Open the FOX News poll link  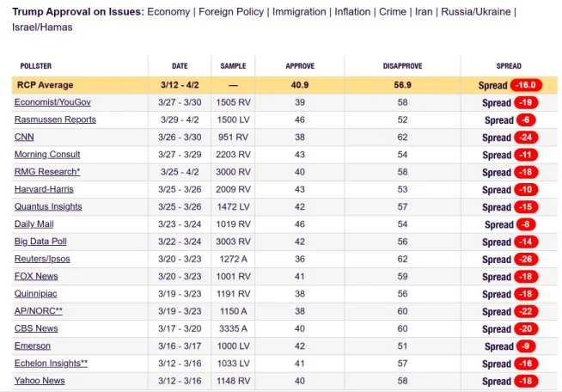36,276
